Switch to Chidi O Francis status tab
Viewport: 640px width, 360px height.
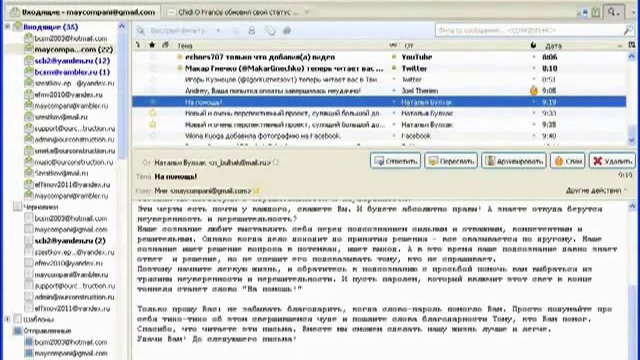238,13
